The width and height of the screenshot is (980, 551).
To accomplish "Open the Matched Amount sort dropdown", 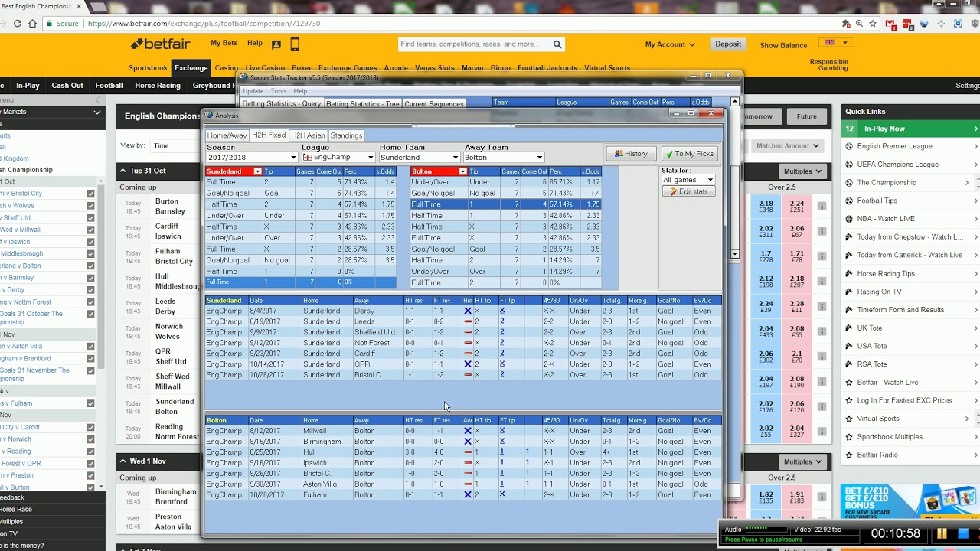I will coord(787,145).
